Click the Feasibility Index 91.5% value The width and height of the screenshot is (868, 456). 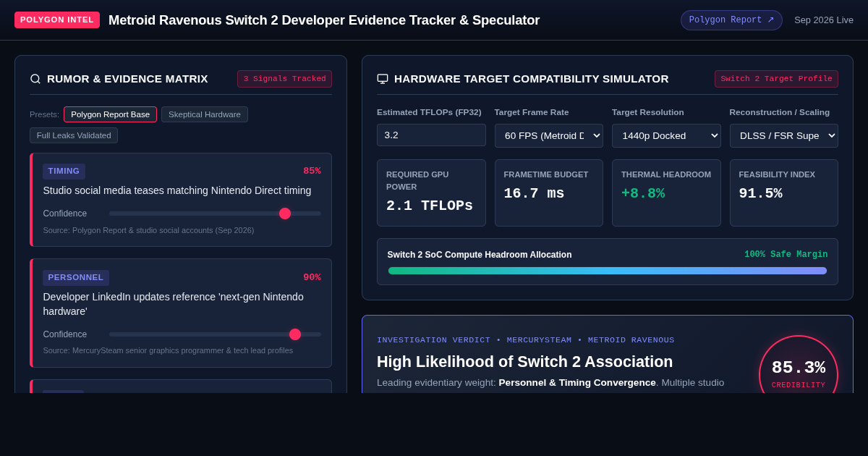tap(760, 194)
